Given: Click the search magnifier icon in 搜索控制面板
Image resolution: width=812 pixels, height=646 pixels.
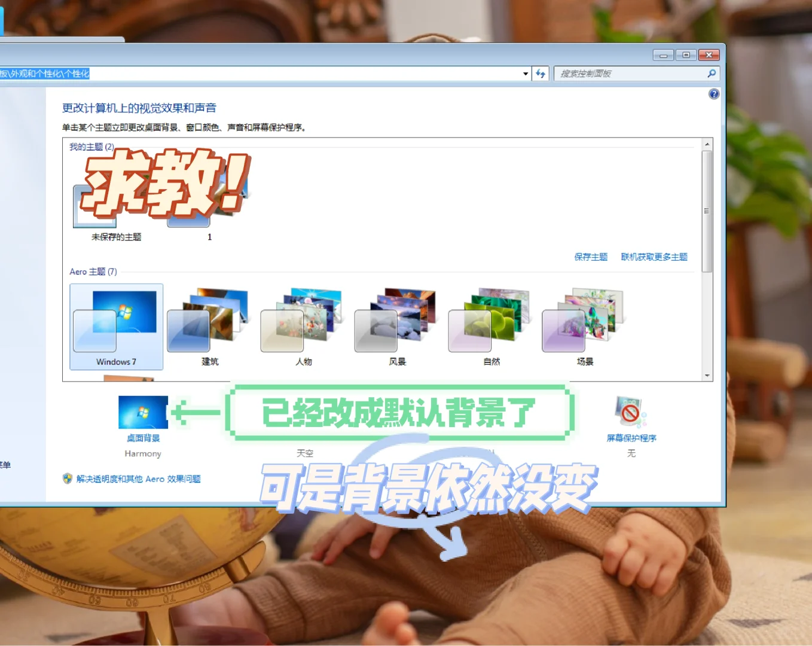Looking at the screenshot, I should [711, 73].
